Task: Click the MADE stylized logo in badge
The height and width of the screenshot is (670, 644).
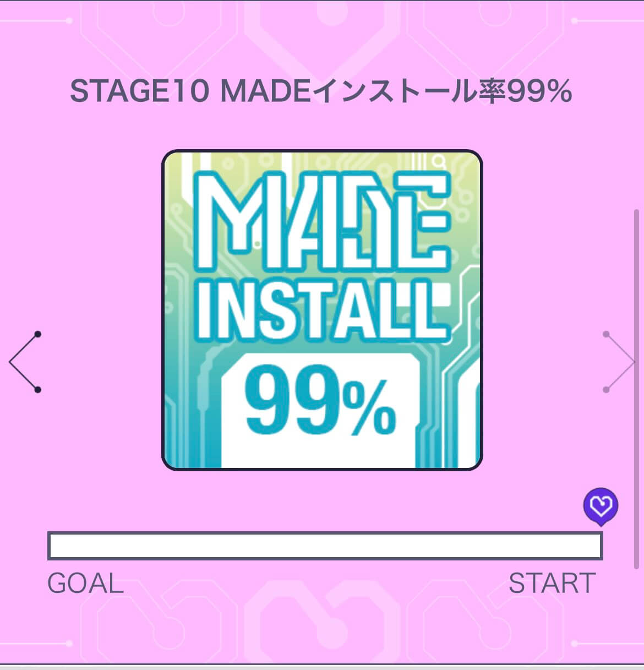Action: point(323,221)
